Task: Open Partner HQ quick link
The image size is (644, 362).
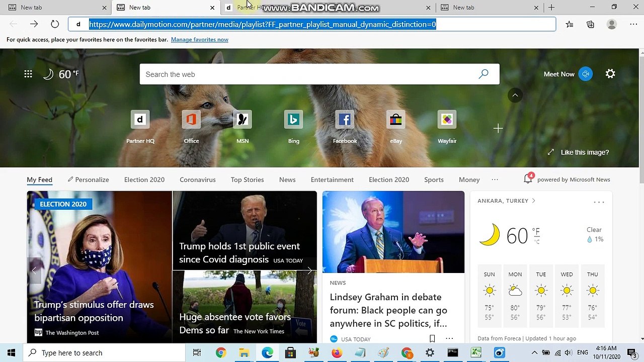Action: pyautogui.click(x=140, y=127)
